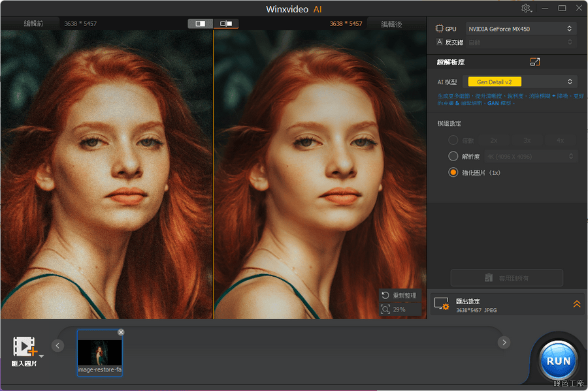
Task: Expand the export settings panel chevron
Action: point(576,304)
